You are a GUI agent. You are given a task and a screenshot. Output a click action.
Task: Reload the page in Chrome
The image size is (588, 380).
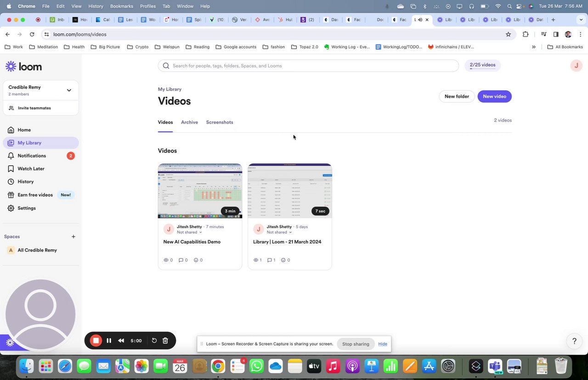(32, 34)
